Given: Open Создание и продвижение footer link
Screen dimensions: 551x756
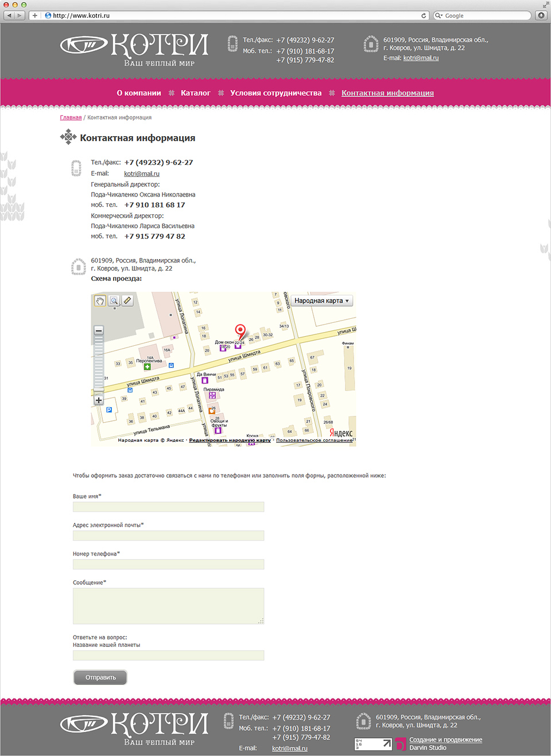Looking at the screenshot, I should pyautogui.click(x=445, y=740).
